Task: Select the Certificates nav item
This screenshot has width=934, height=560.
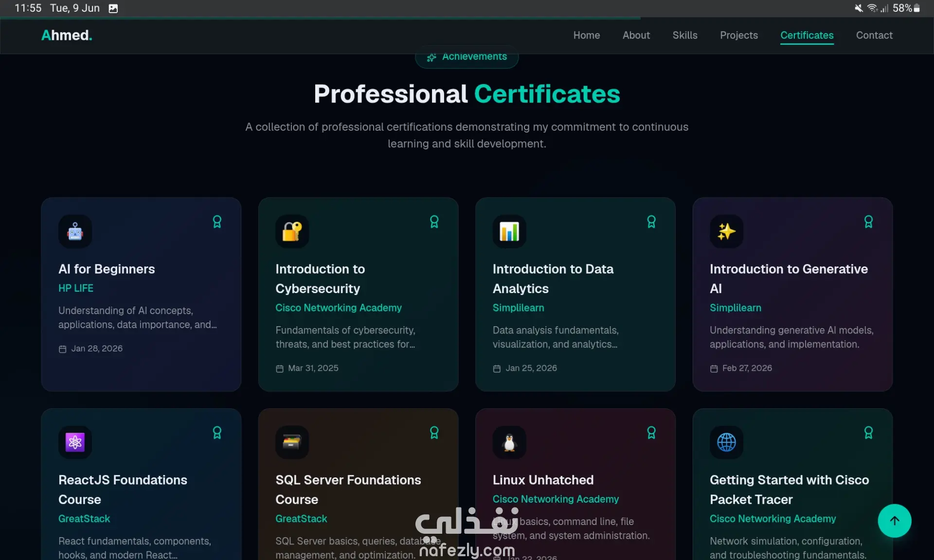Action: [807, 35]
